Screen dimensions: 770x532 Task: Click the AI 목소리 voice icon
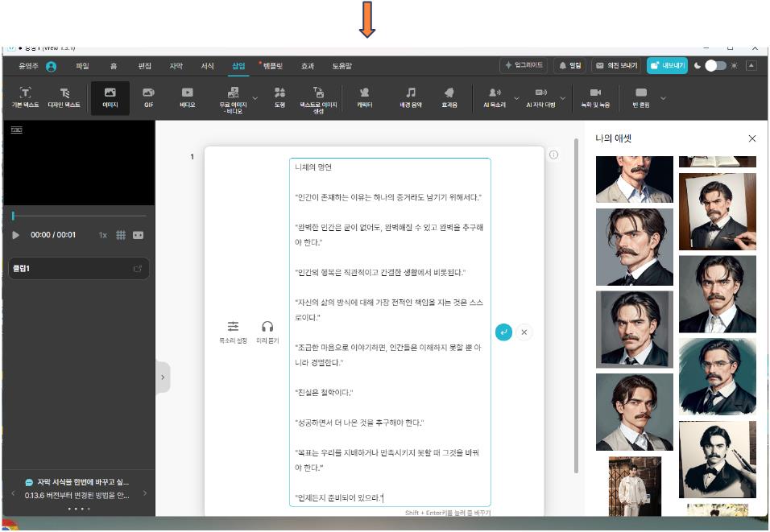(495, 97)
